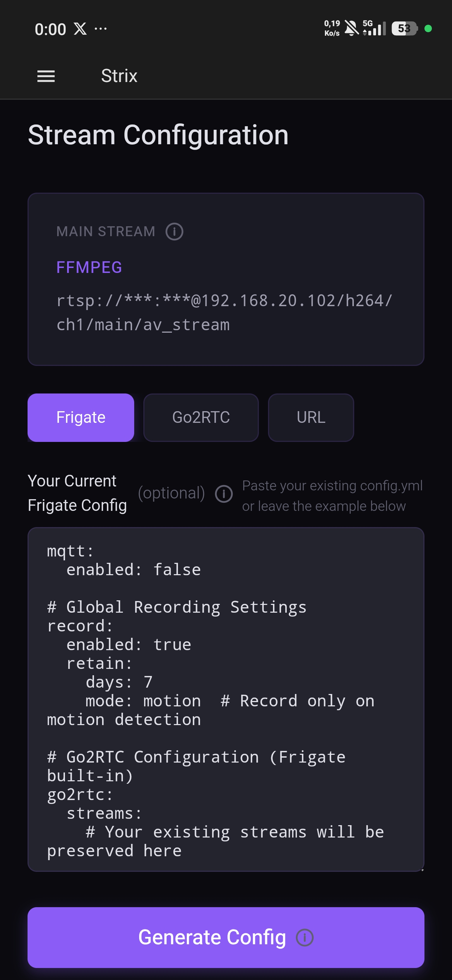Tap the three-dots notification overflow icon
This screenshot has height=980, width=452.
101,29
